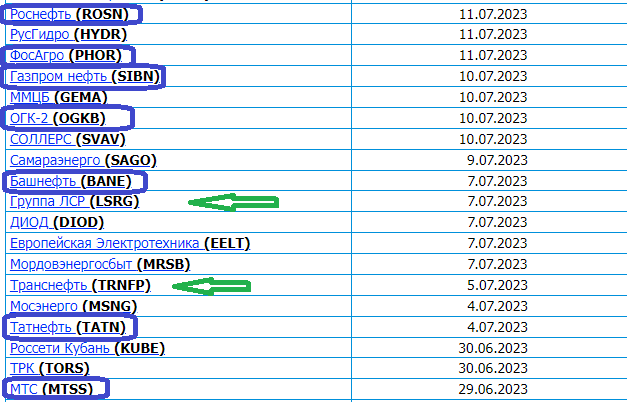This screenshot has width=627, height=402.
Task: Select the date 9.07.2023 for Самараэнерго
Action: [x=497, y=160]
